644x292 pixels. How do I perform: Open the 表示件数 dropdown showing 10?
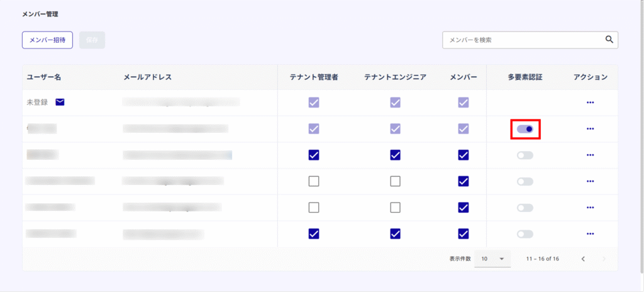(x=492, y=259)
